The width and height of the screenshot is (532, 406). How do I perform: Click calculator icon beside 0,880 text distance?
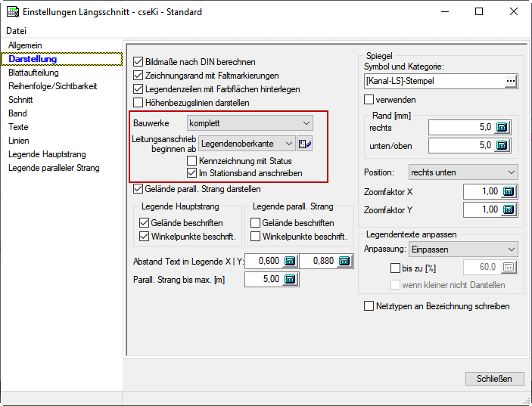click(x=345, y=261)
